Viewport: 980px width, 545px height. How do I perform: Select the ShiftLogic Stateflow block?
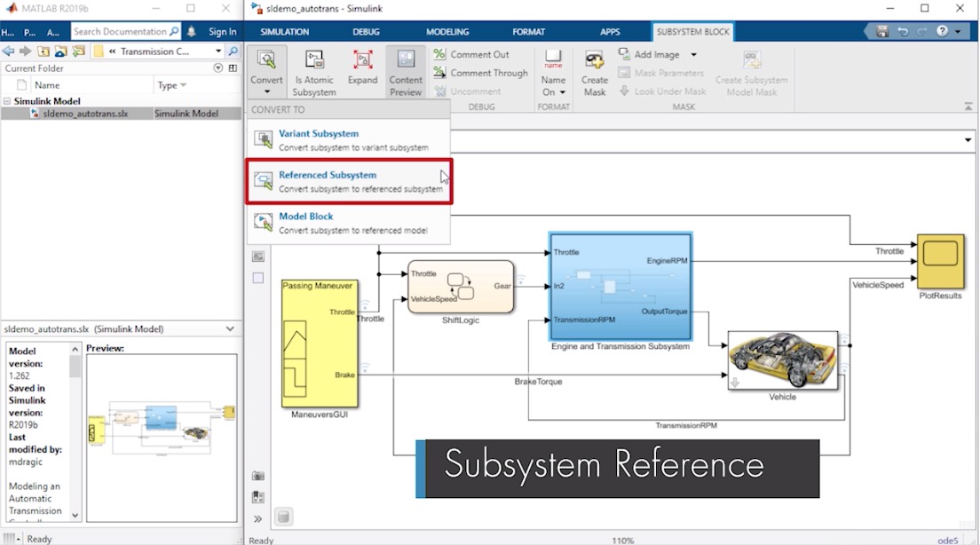pyautogui.click(x=461, y=287)
